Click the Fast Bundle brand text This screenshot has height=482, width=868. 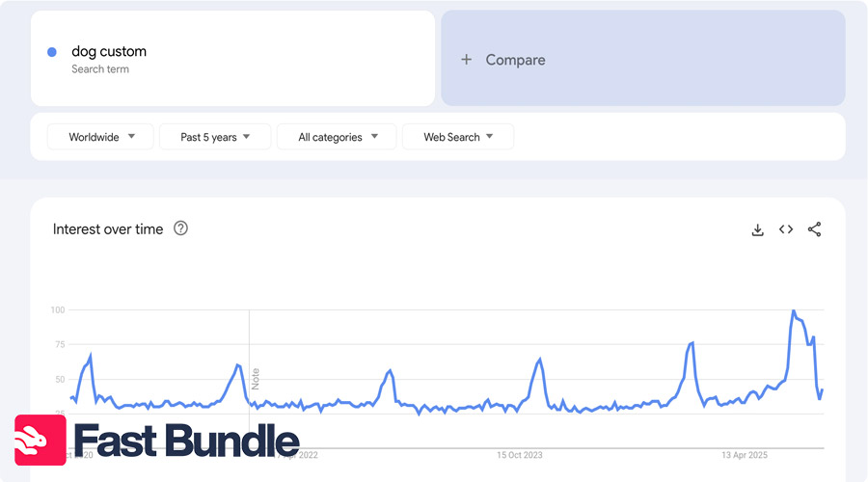(186, 441)
